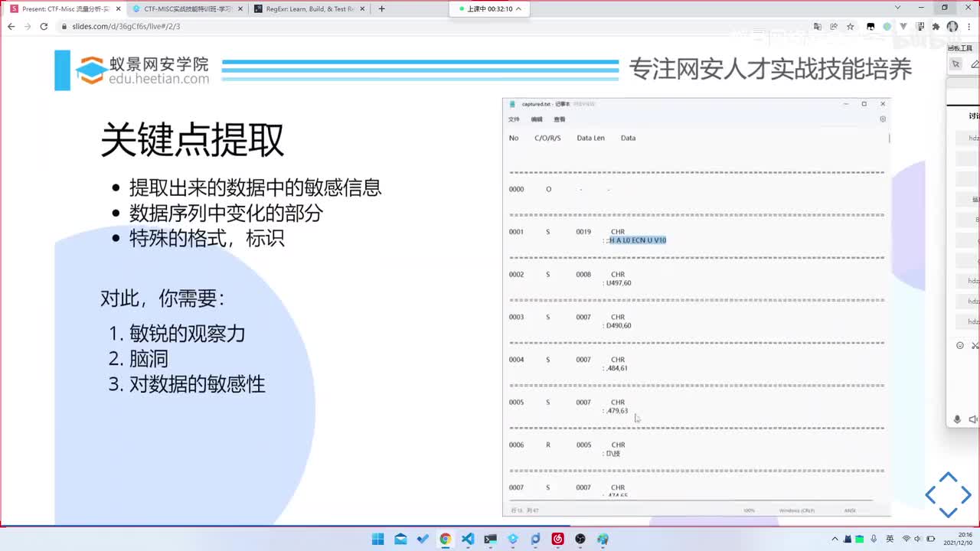Click the share page icon

click(833, 26)
